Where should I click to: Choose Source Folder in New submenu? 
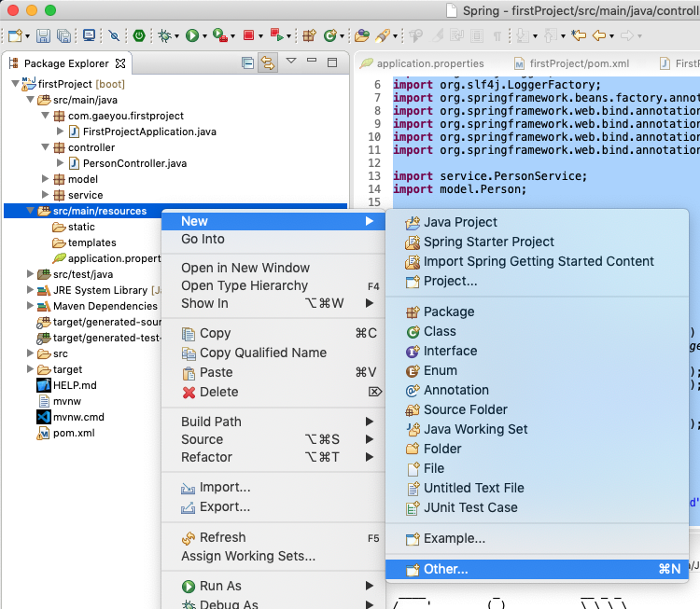[x=537, y=409]
